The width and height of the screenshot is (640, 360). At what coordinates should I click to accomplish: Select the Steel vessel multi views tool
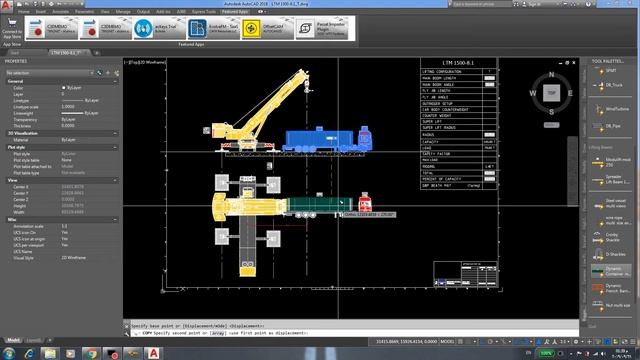[611, 204]
